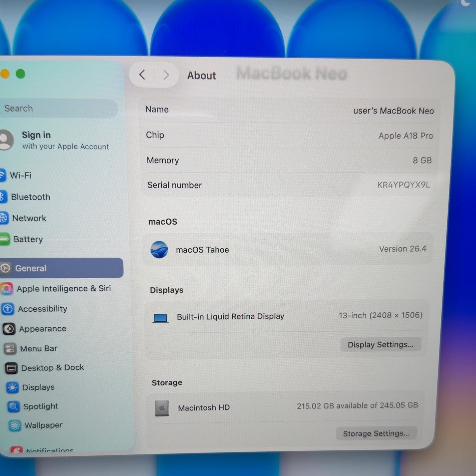Click the Version 26.4 text

(403, 249)
